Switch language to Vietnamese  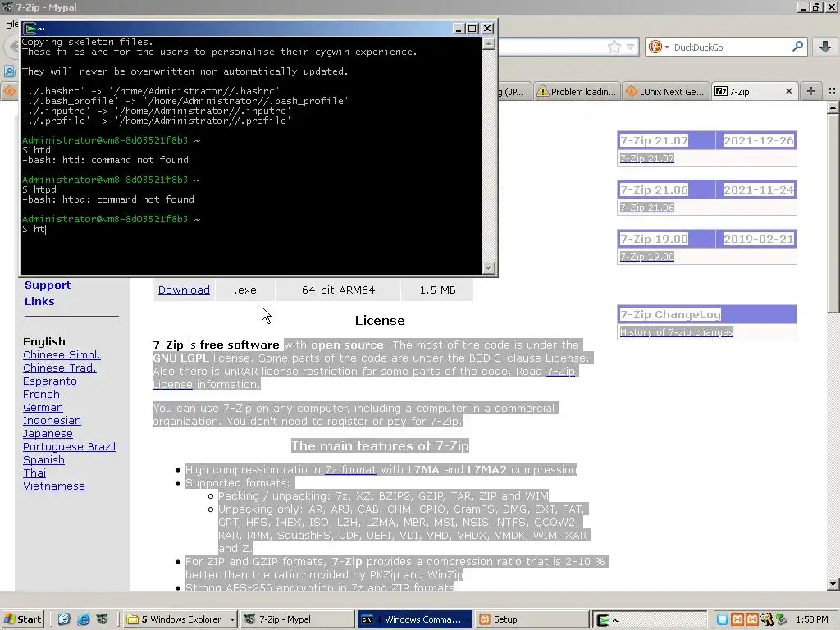[x=54, y=486]
